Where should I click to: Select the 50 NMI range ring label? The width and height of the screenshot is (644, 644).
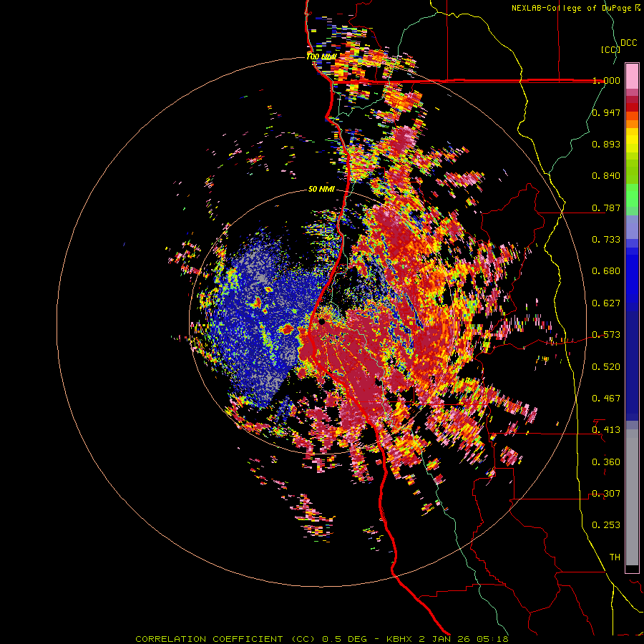(x=321, y=189)
